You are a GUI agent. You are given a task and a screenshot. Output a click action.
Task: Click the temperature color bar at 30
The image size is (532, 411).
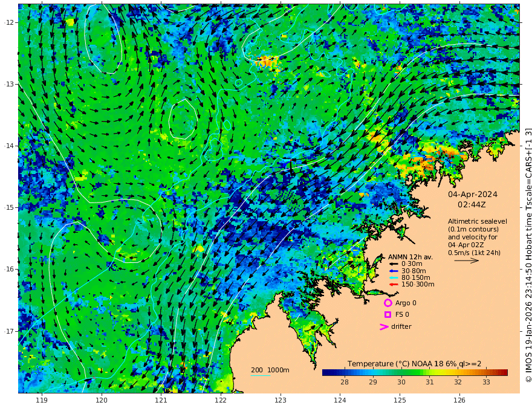401,372
